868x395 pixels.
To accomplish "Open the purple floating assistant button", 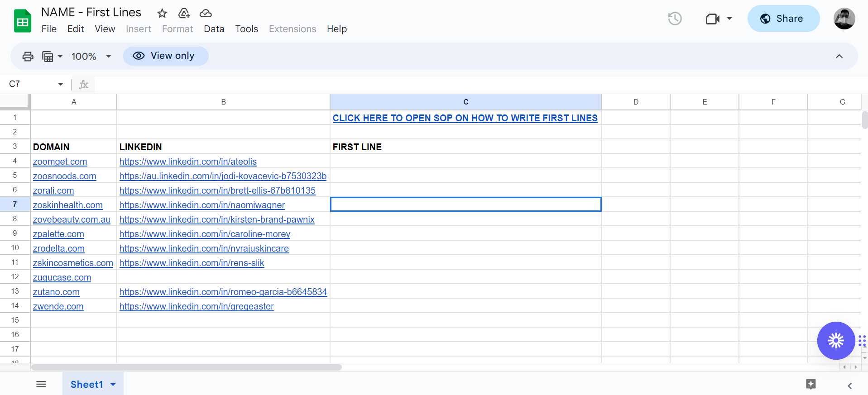I will pyautogui.click(x=836, y=341).
